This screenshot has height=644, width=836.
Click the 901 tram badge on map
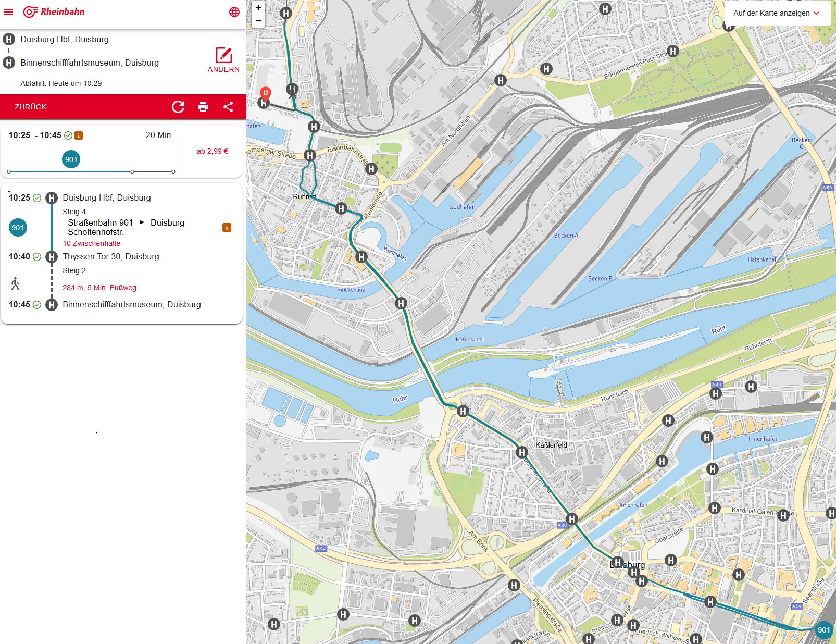click(823, 630)
